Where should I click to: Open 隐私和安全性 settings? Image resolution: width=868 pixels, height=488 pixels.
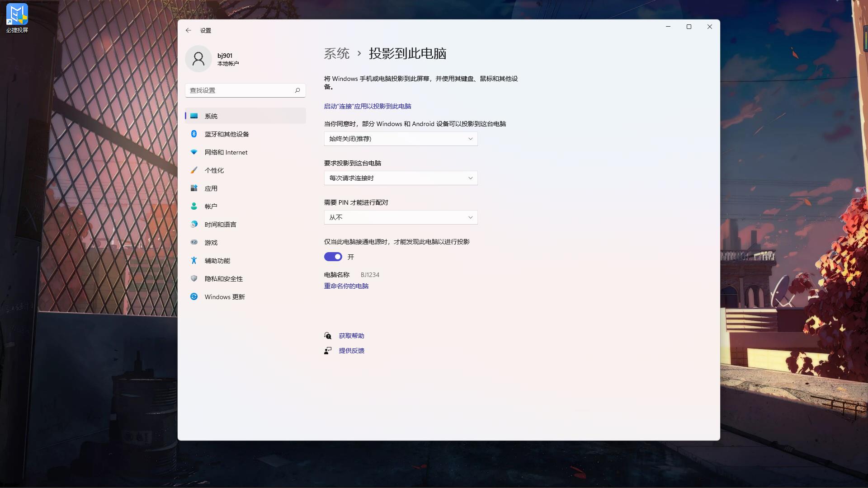tap(245, 278)
